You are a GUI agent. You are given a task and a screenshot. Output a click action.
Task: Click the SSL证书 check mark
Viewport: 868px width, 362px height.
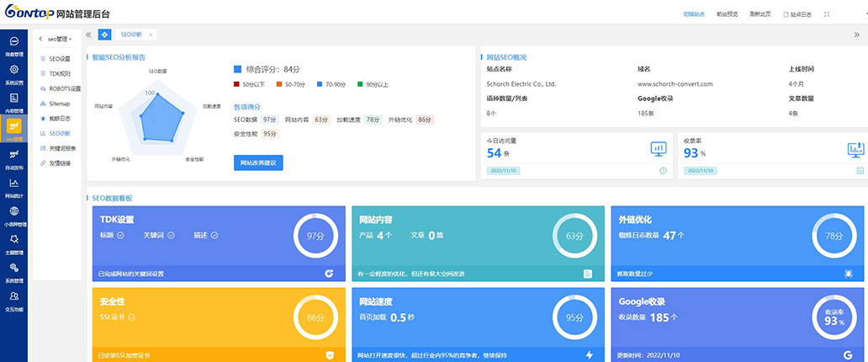click(x=132, y=317)
